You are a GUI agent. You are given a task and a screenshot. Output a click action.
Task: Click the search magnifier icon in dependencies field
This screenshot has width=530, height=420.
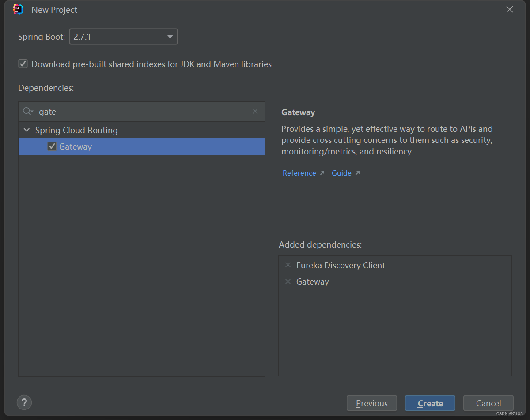click(28, 112)
